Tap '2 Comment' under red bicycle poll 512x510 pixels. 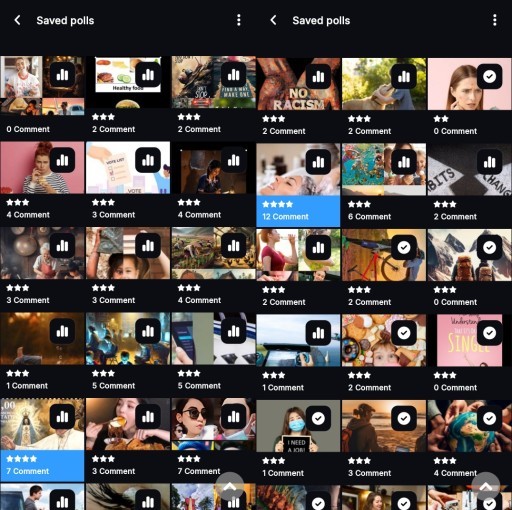[369, 302]
